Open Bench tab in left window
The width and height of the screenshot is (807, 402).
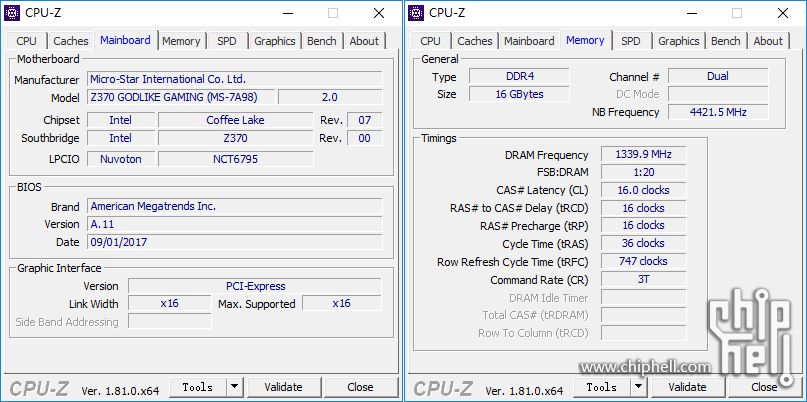(x=322, y=41)
